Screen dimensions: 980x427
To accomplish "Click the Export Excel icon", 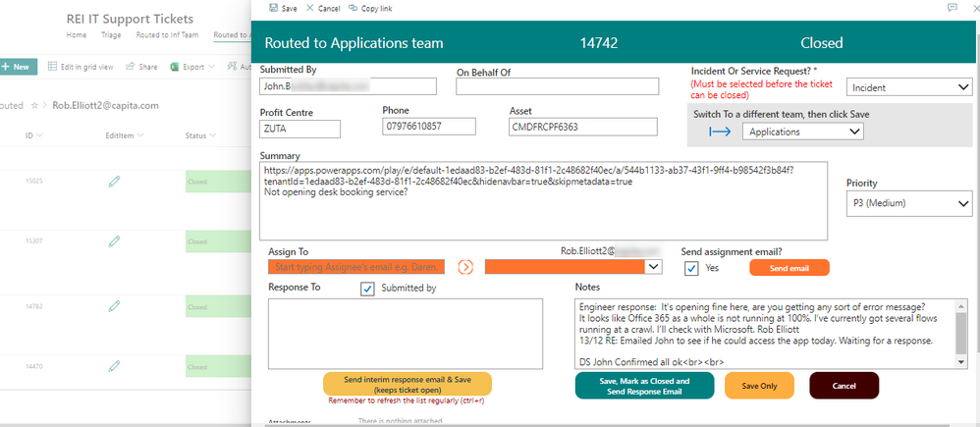I will (175, 67).
